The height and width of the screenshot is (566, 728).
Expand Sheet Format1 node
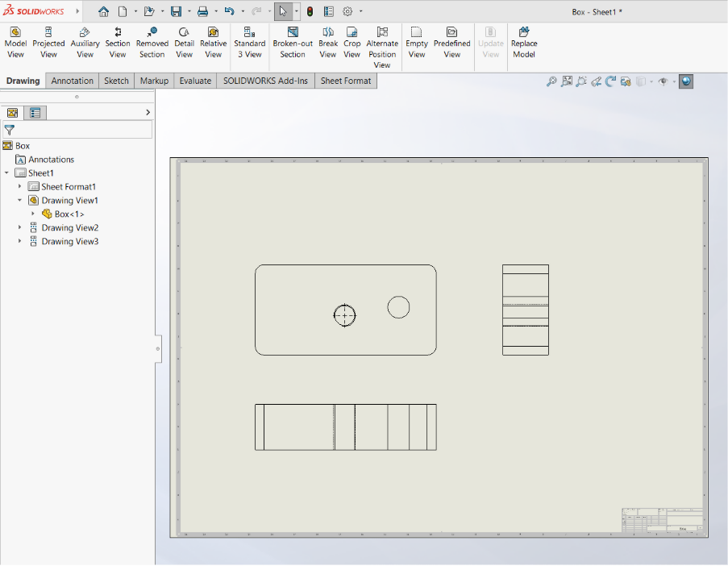tap(19, 186)
